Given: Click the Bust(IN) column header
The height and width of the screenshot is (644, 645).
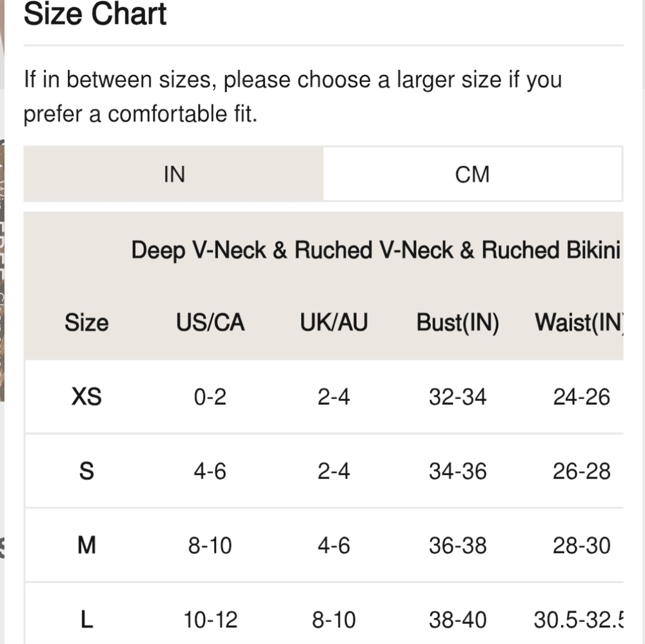Looking at the screenshot, I should 457,322.
